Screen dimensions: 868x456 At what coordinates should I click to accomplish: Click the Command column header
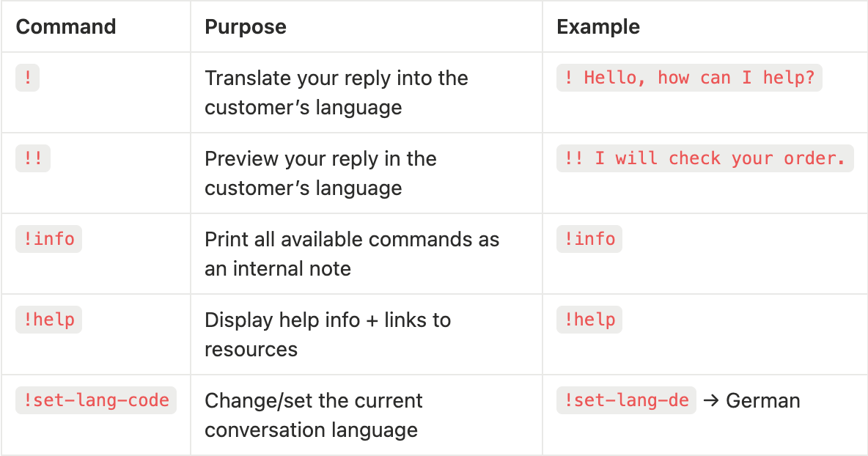(x=66, y=27)
